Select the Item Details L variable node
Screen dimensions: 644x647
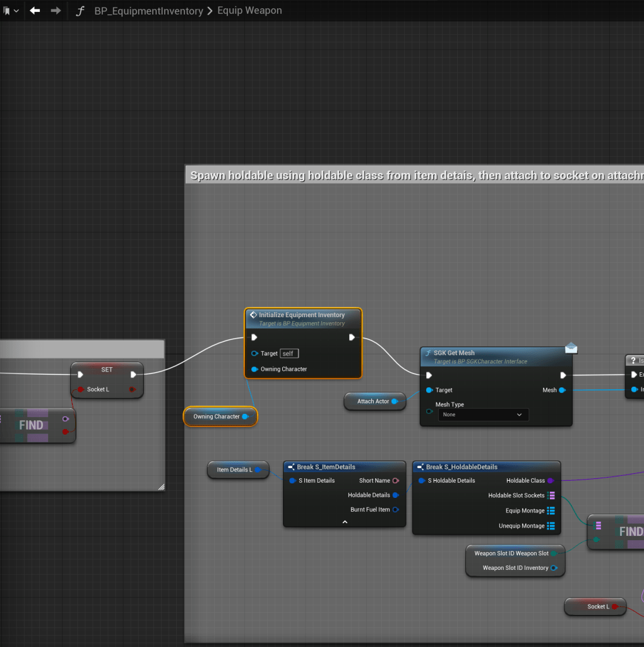[x=234, y=469]
